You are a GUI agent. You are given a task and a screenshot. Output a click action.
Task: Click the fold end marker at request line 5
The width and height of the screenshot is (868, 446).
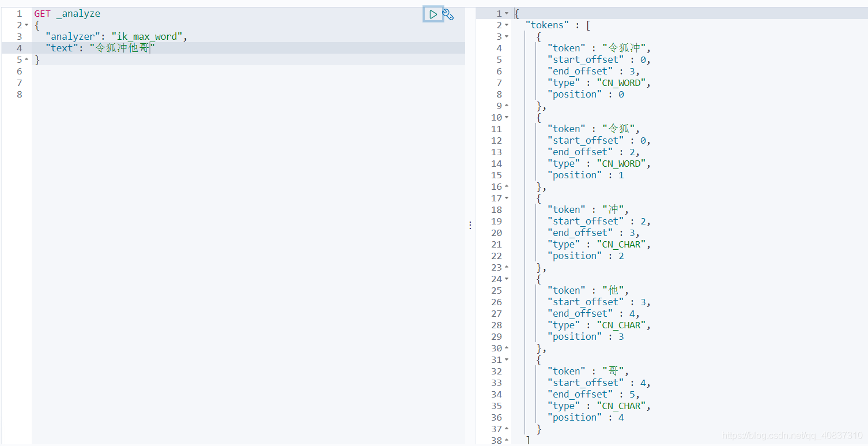[27, 60]
